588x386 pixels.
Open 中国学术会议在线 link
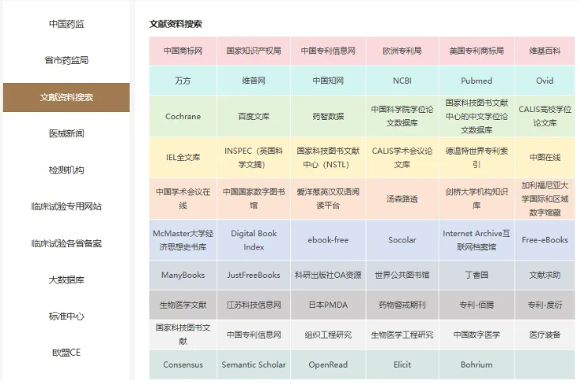(185, 201)
